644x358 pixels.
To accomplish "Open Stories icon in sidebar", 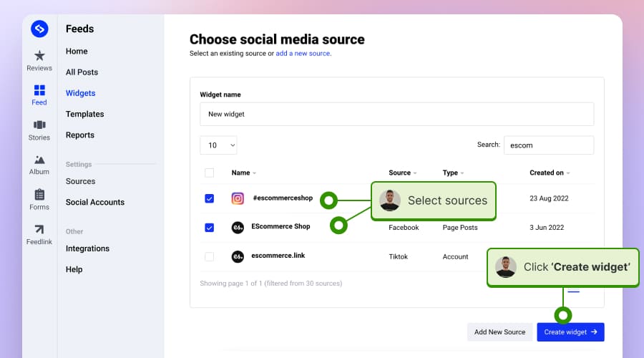I will click(x=39, y=125).
